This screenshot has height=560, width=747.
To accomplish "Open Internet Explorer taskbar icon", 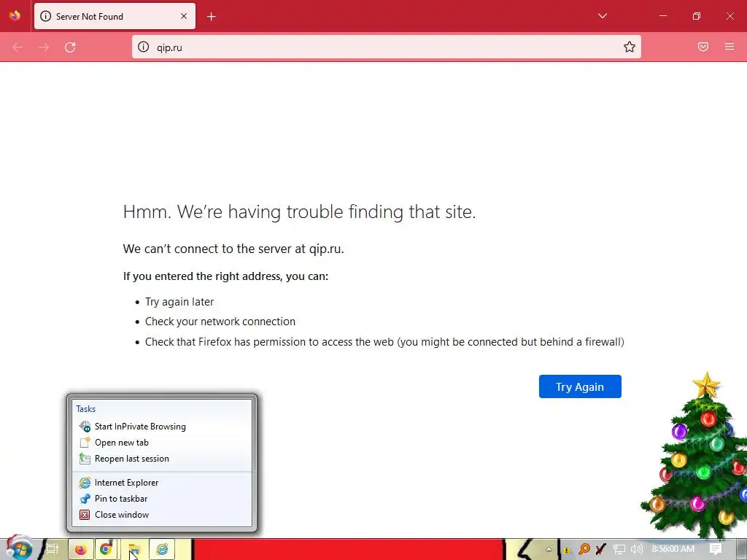I will tap(162, 550).
